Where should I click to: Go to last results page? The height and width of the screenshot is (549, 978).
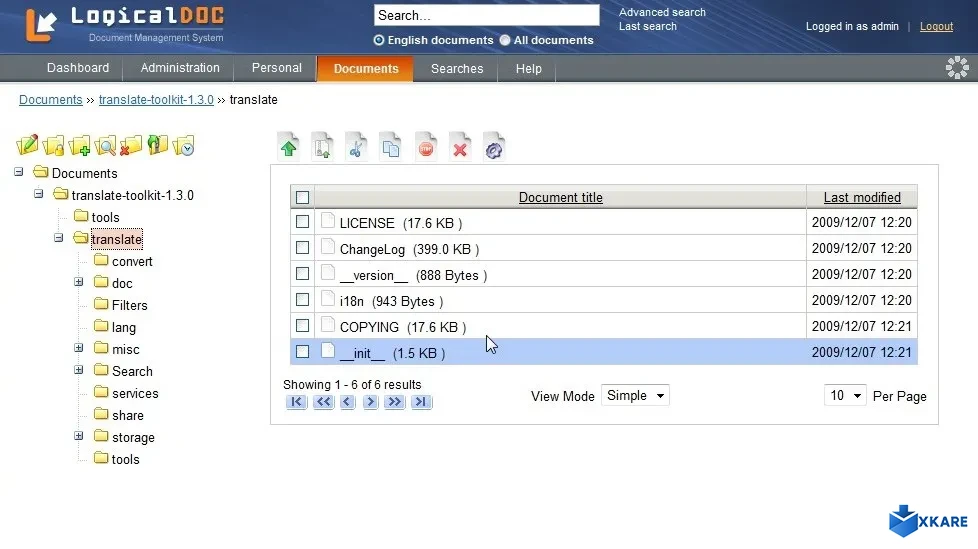click(422, 402)
